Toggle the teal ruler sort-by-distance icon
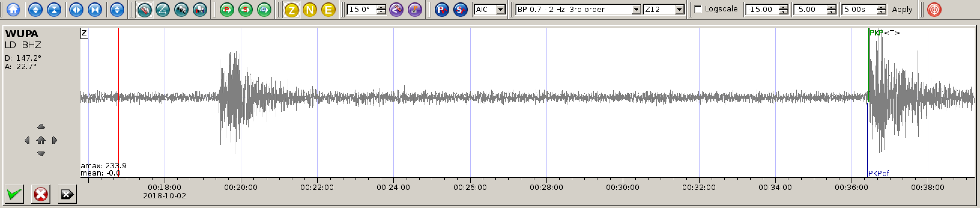The image size is (980, 208). point(144,10)
